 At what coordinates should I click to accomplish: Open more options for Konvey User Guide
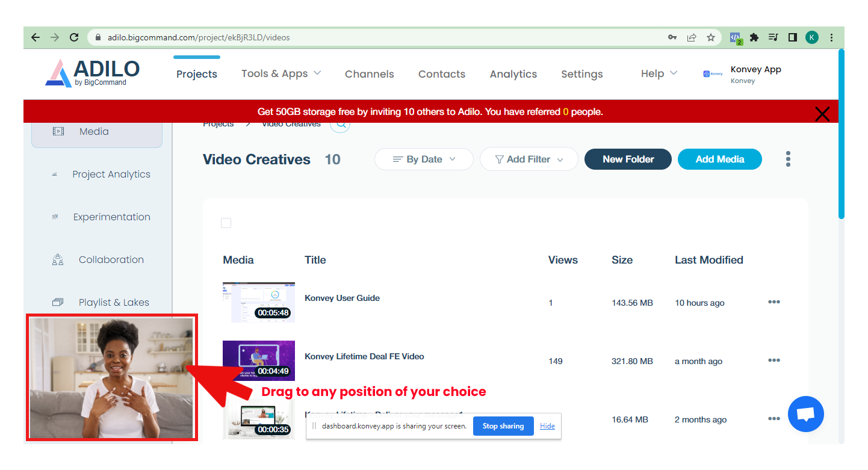coord(774,302)
